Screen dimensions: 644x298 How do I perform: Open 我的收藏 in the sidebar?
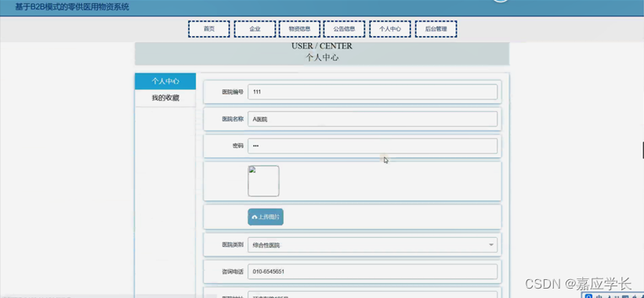165,98
